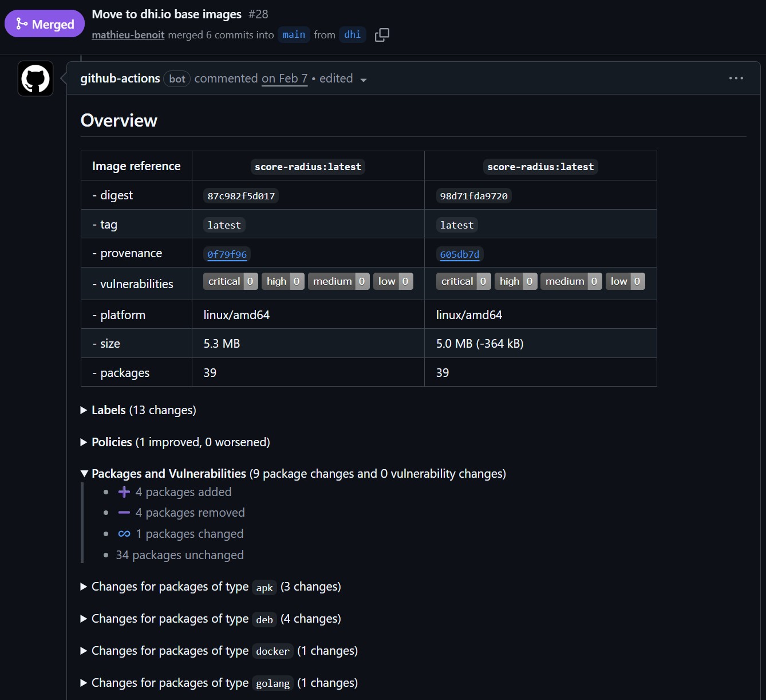Viewport: 766px width, 700px height.
Task: Click the 'on Feb 7' timestamp link
Action: click(285, 78)
